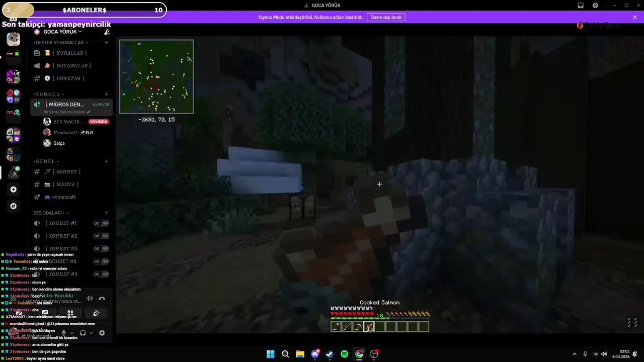Open the activities icon in voice panel
This screenshot has width=644, height=362.
(x=70, y=313)
